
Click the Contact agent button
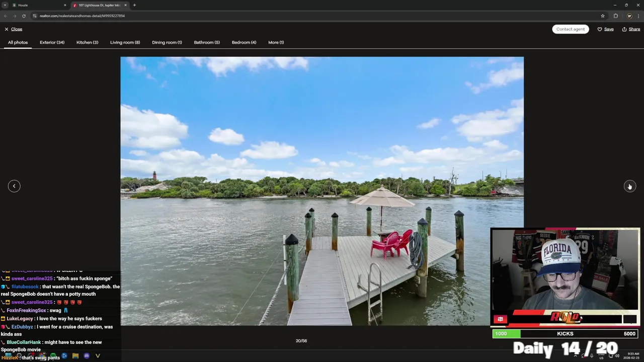571,29
